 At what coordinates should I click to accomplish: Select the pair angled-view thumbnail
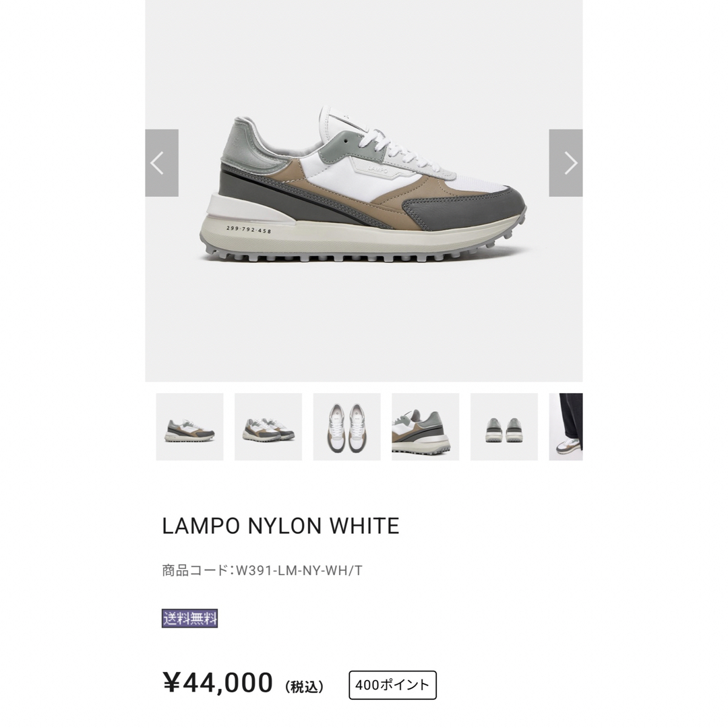tap(268, 427)
